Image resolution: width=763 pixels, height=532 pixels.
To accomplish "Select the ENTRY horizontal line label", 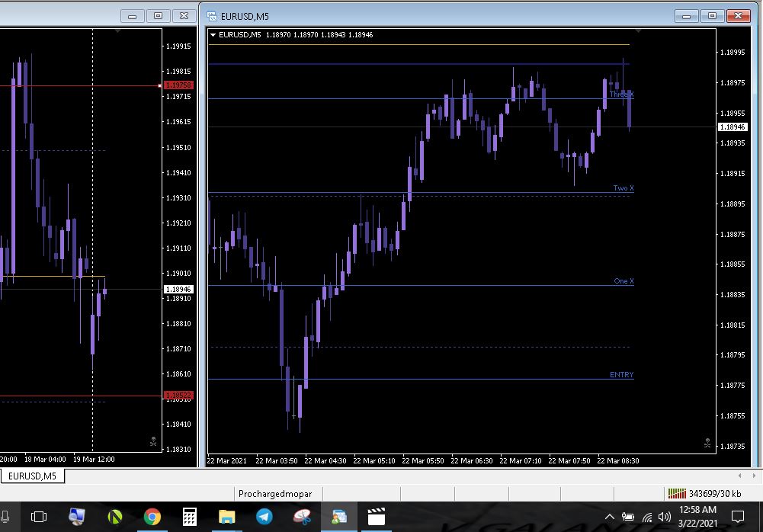I will point(621,374).
